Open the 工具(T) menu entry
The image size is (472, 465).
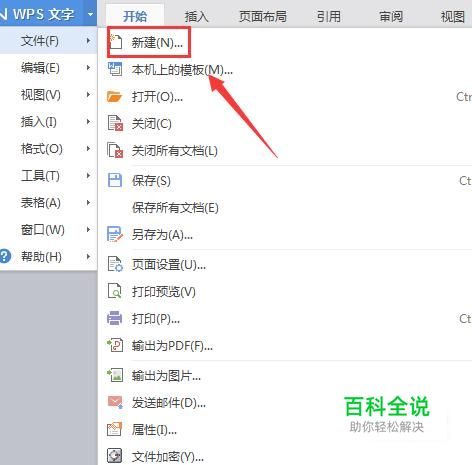pos(48,175)
